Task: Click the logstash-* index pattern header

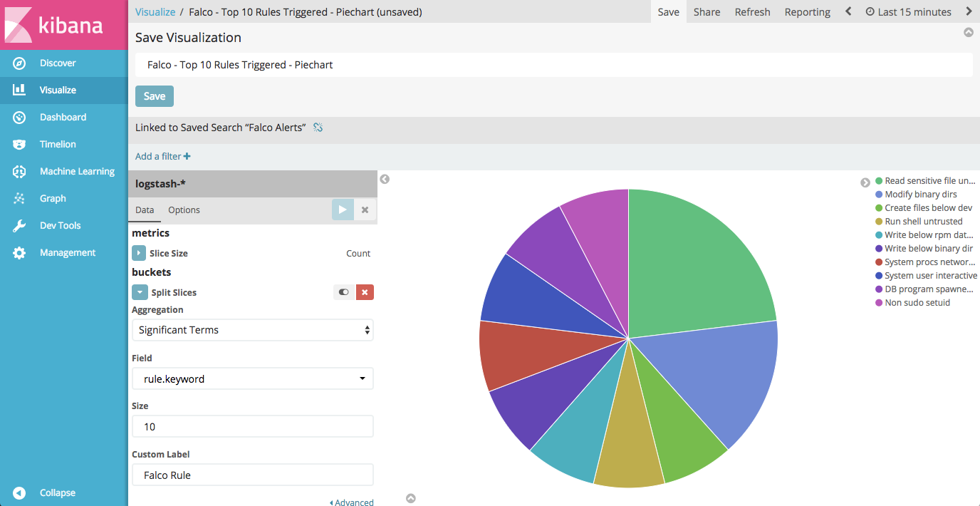Action: (253, 184)
